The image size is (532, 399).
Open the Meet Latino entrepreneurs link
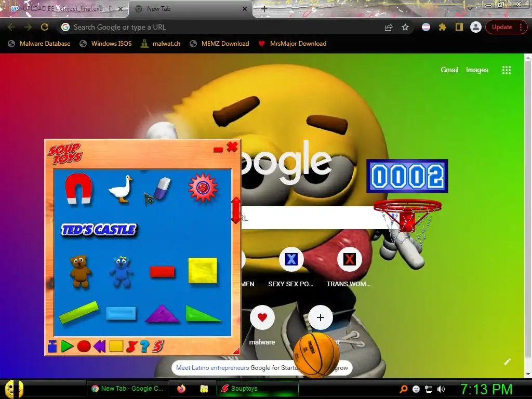(212, 368)
